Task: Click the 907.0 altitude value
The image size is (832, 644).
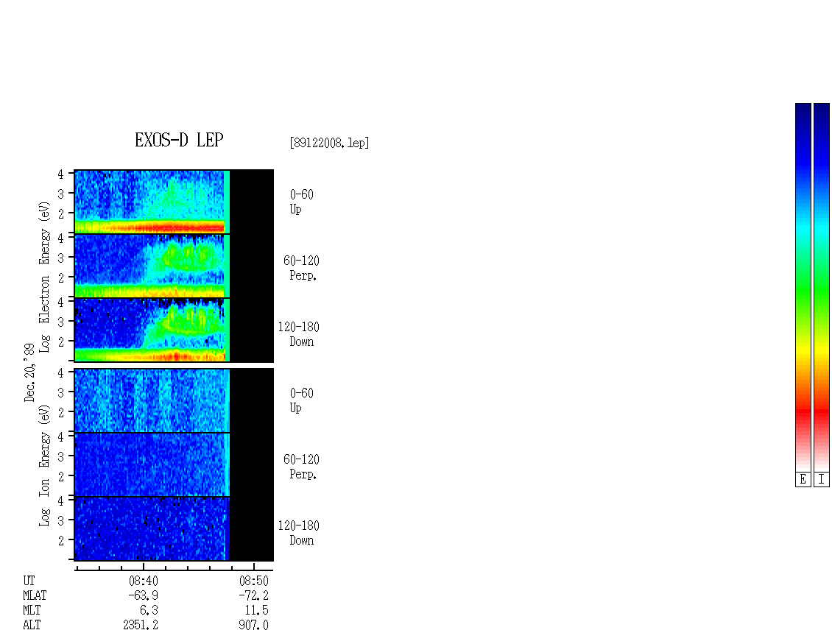Action: click(253, 626)
